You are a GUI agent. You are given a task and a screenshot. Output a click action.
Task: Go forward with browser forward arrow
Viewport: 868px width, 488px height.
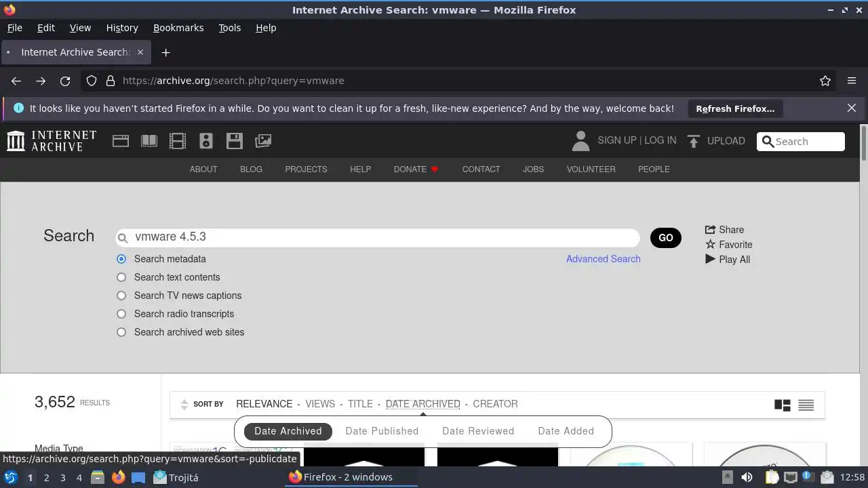[x=41, y=81]
